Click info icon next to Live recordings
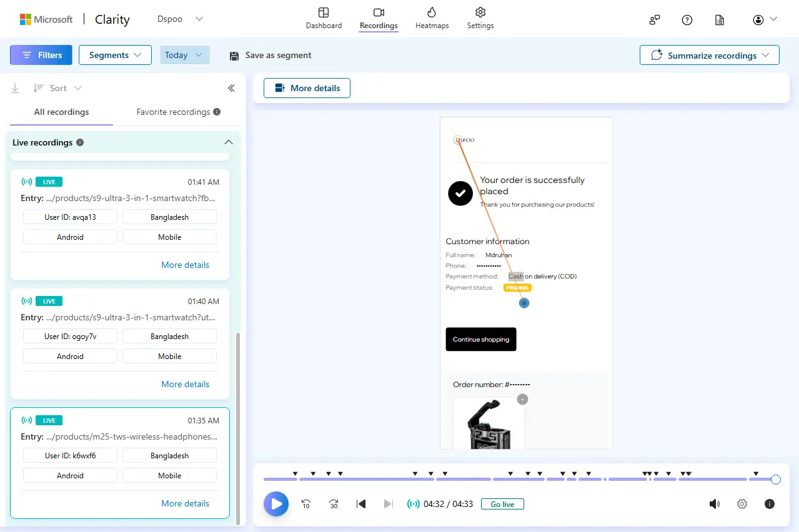 (80, 142)
